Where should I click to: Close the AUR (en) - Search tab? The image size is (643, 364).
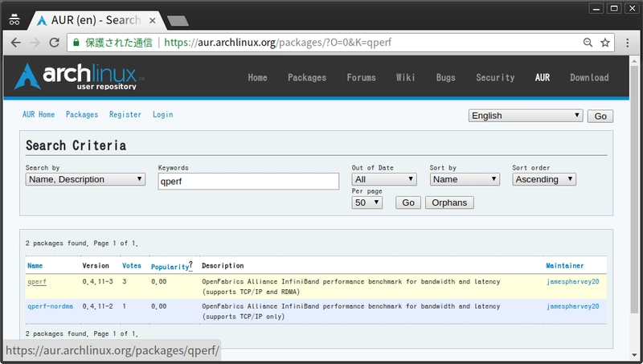pos(152,21)
